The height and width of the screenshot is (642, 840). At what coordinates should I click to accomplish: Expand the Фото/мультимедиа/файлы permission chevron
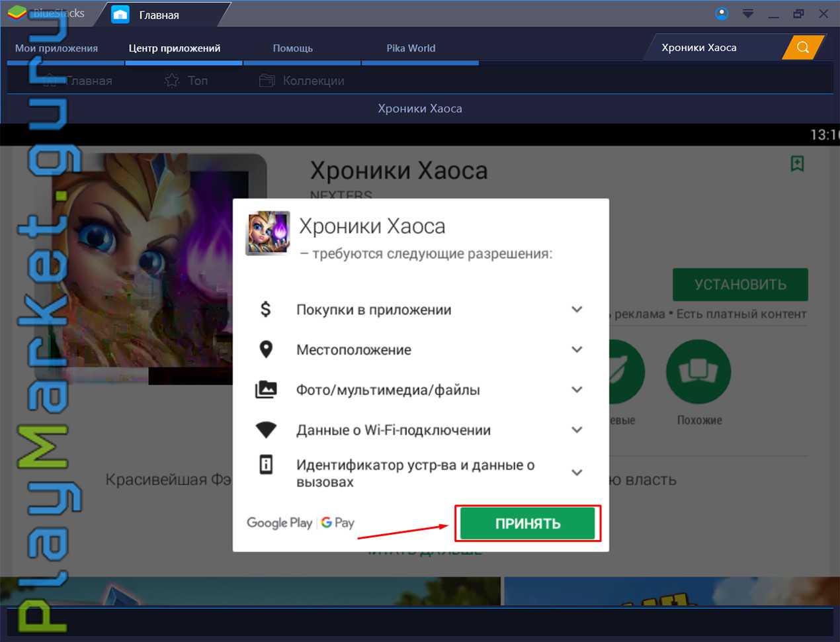point(577,390)
